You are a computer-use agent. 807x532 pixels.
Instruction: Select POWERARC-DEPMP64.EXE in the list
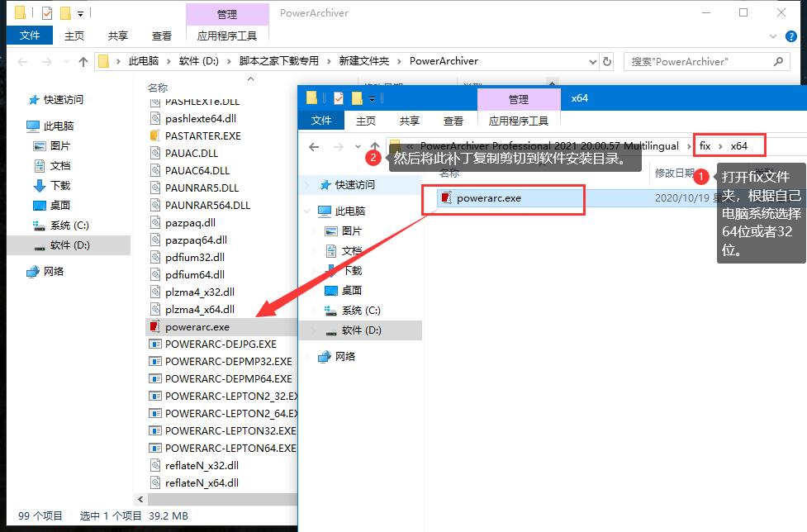click(229, 378)
